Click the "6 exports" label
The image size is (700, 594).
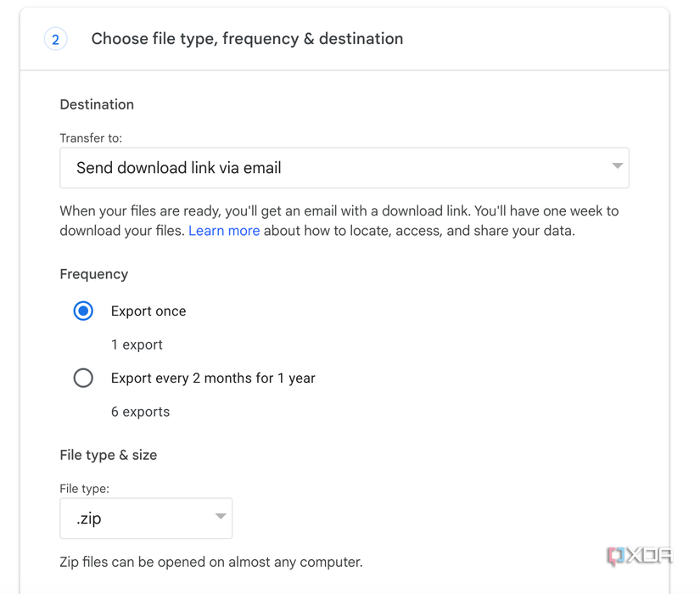140,412
